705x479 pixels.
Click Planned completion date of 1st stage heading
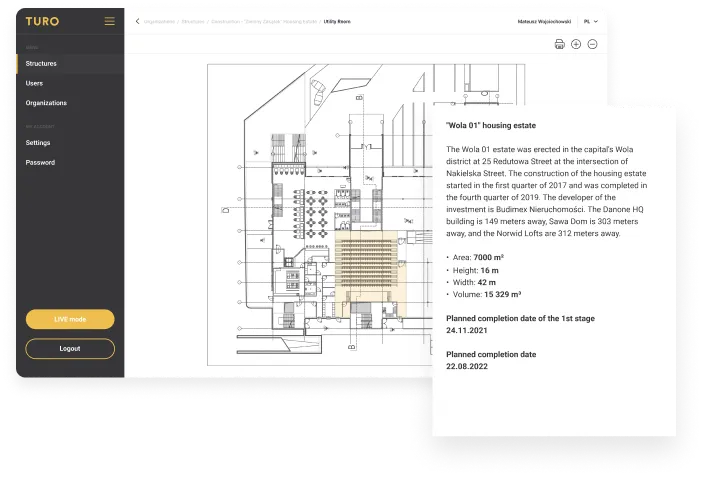[520, 318]
